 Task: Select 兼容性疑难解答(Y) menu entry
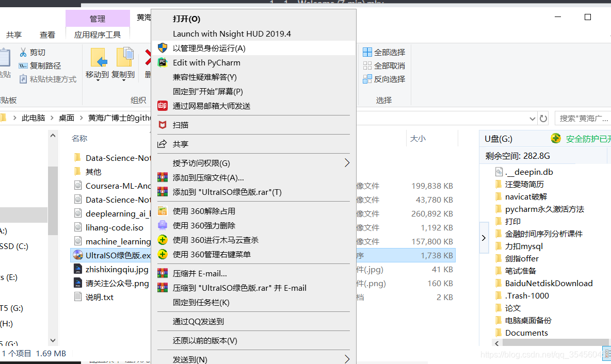coord(204,77)
